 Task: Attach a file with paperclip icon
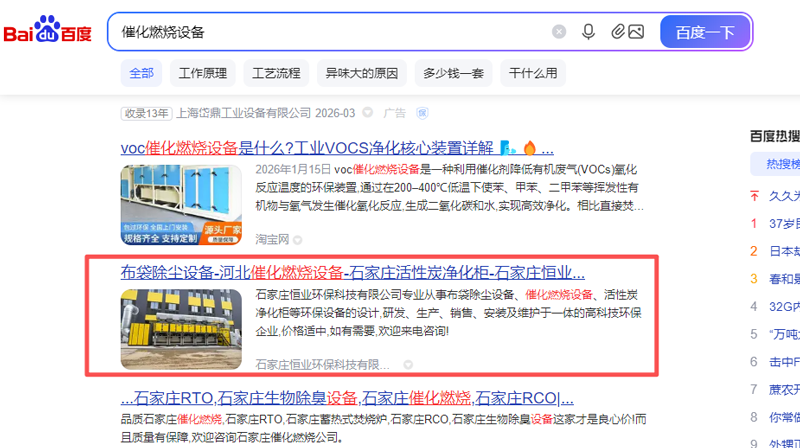618,32
